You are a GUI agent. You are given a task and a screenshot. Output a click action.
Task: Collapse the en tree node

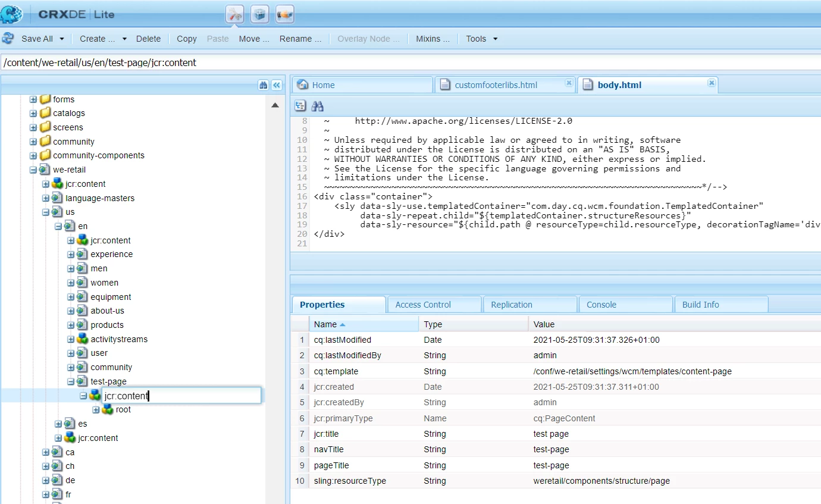58,226
